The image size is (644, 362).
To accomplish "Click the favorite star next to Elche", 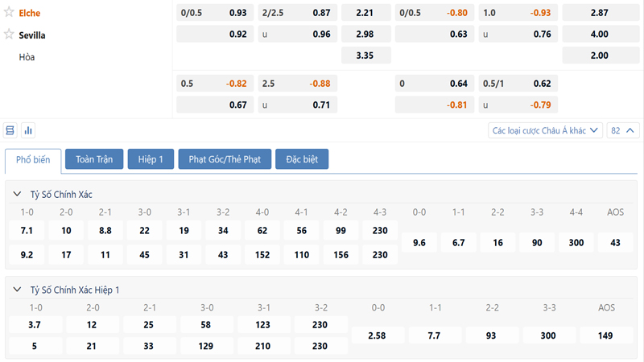I will click(10, 13).
